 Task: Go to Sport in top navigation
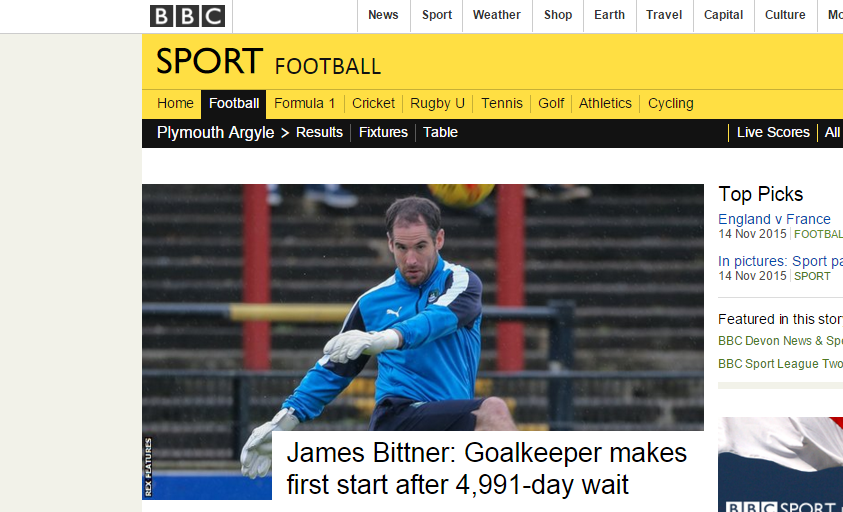(437, 15)
